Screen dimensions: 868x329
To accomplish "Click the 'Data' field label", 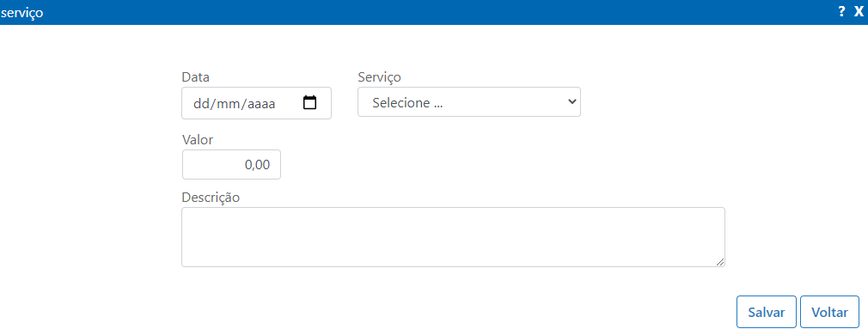I will tap(195, 76).
